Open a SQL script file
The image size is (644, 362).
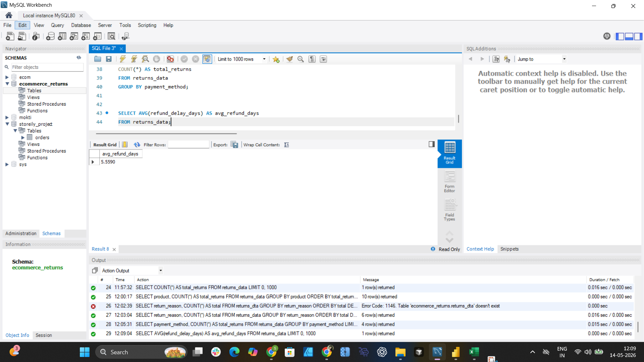[x=98, y=59]
